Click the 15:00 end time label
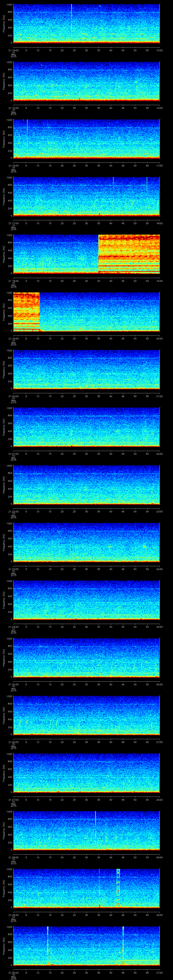 click(160, 50)
